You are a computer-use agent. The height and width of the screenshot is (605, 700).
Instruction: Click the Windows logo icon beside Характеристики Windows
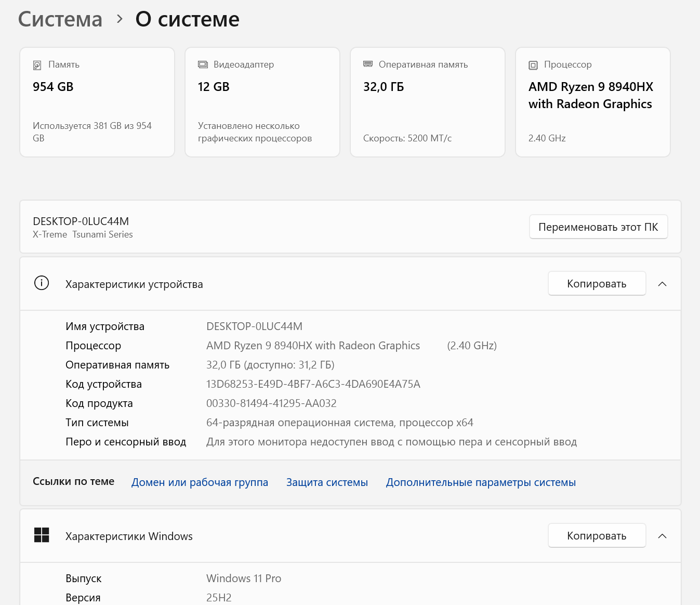42,535
